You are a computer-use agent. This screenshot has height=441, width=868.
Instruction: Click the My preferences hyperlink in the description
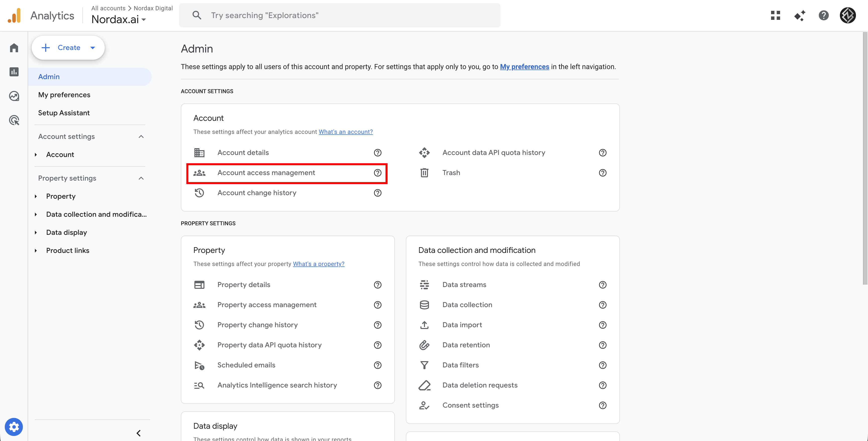click(x=524, y=67)
